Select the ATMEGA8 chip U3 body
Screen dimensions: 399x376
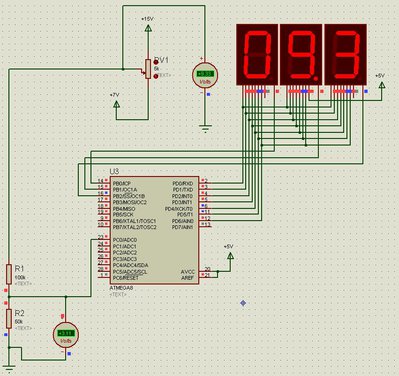tap(154, 230)
